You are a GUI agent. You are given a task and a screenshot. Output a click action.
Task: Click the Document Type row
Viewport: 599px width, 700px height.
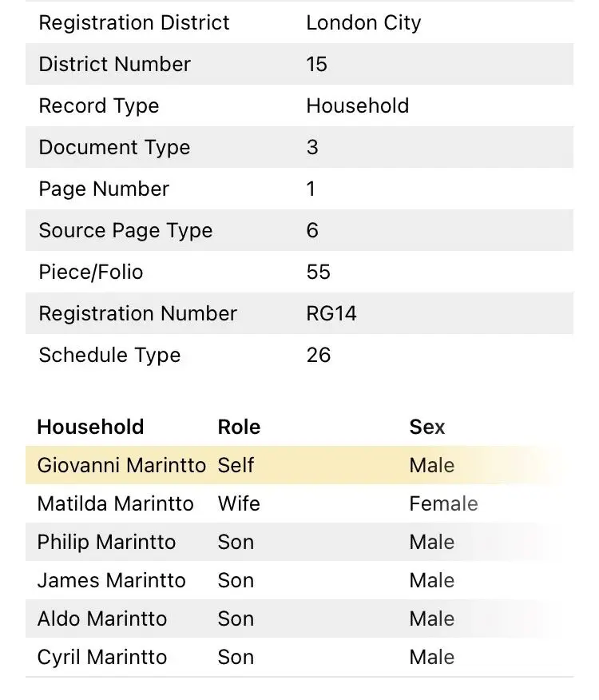click(x=299, y=147)
